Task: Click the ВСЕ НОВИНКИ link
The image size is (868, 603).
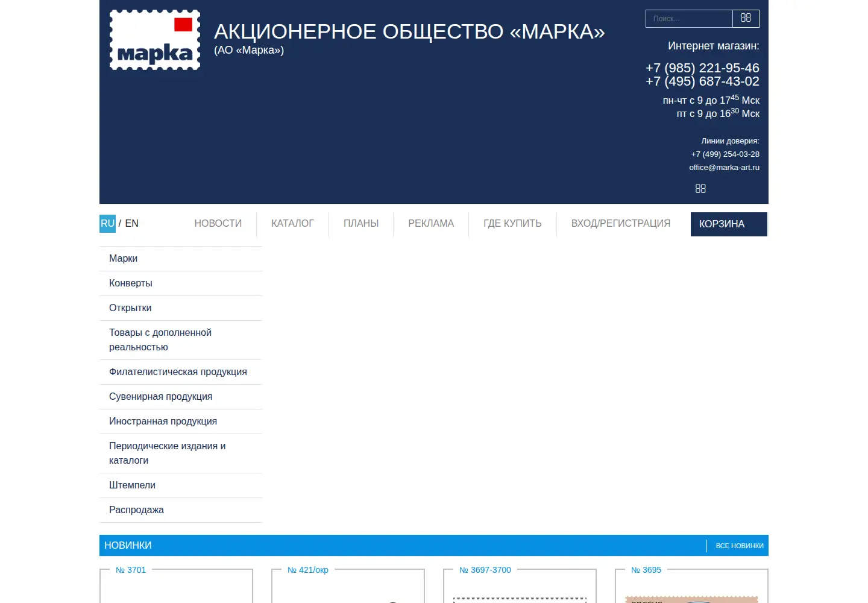Action: [740, 546]
